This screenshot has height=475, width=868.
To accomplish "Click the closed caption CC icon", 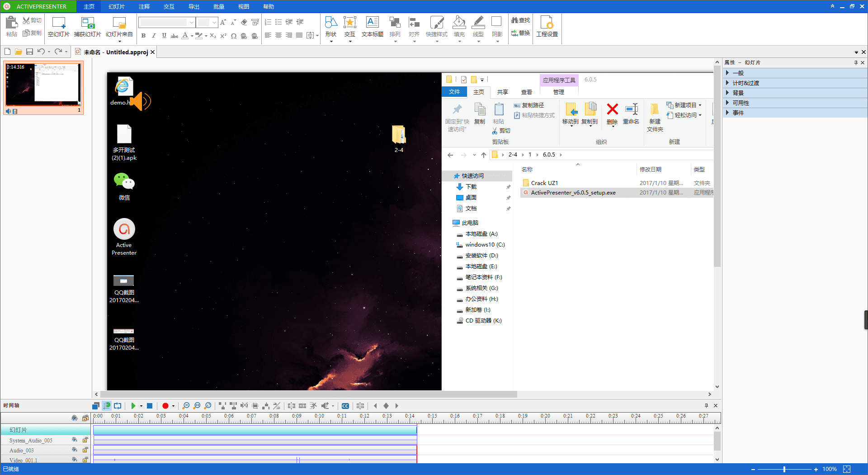I will [x=345, y=406].
